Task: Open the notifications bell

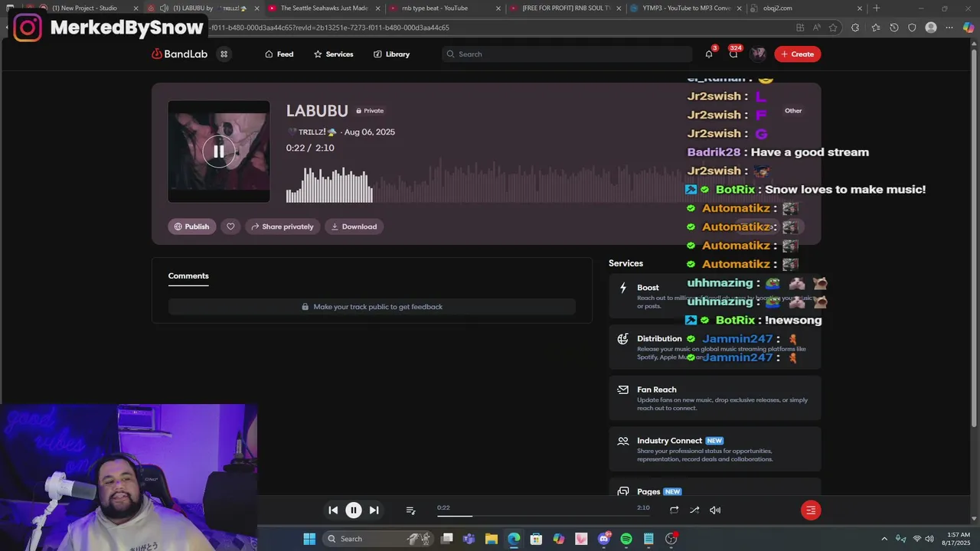Action: pyautogui.click(x=709, y=54)
